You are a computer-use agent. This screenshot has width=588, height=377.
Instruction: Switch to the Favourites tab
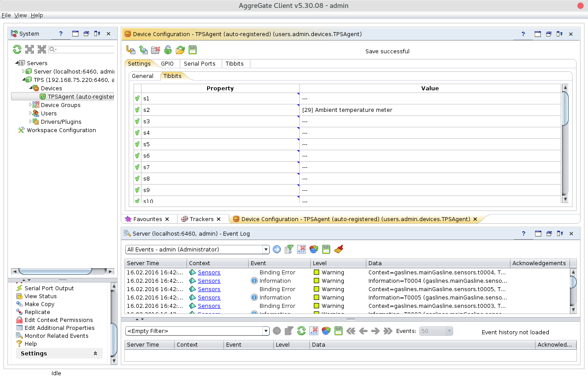click(148, 219)
